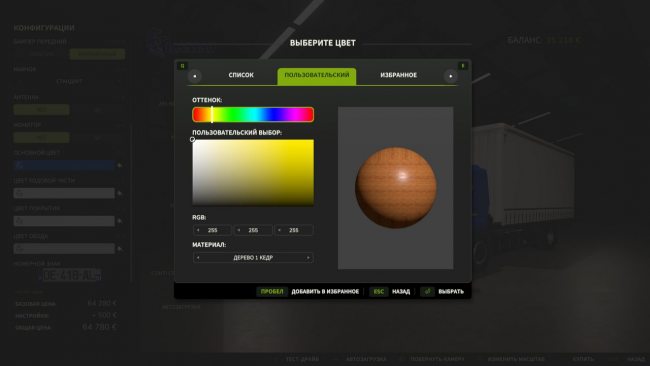This screenshot has width=650, height=366.
Task: Select the ПОЛЬЗОВАТЕЛЬСКИЙ tab
Action: tap(317, 76)
